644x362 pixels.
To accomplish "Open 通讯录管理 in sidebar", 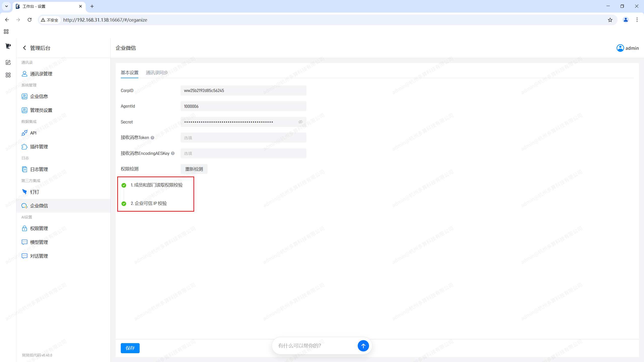I will 63,74.
